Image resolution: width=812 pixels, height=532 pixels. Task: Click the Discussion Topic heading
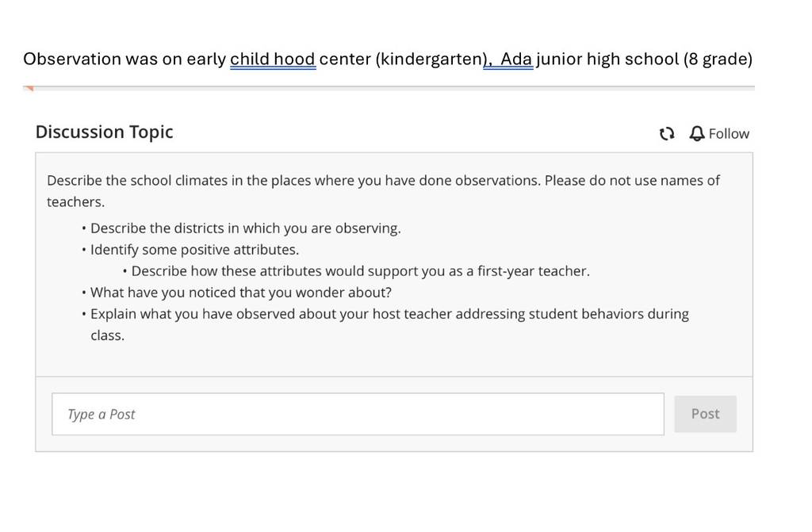pos(104,132)
